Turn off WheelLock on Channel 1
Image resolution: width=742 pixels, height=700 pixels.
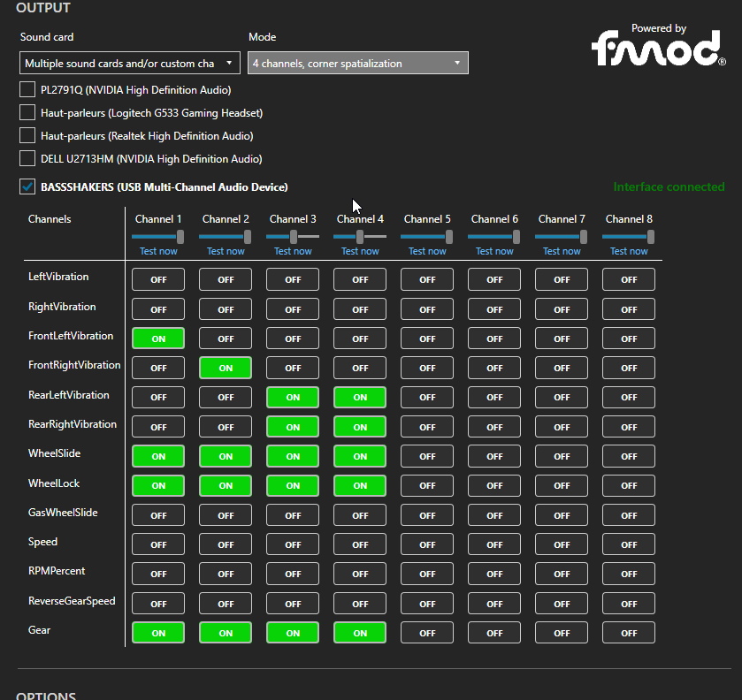158,486
